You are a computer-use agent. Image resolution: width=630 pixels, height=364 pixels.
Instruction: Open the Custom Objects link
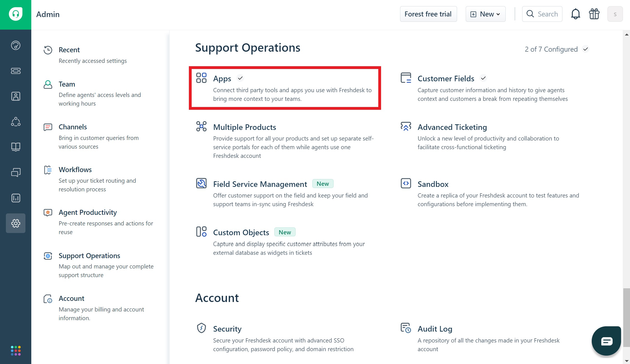pyautogui.click(x=241, y=232)
